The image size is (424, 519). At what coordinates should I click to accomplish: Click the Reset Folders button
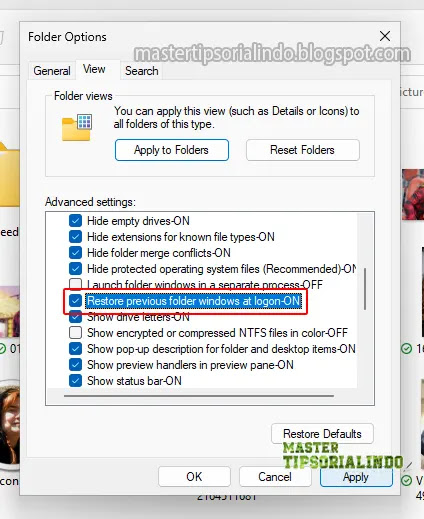click(302, 150)
